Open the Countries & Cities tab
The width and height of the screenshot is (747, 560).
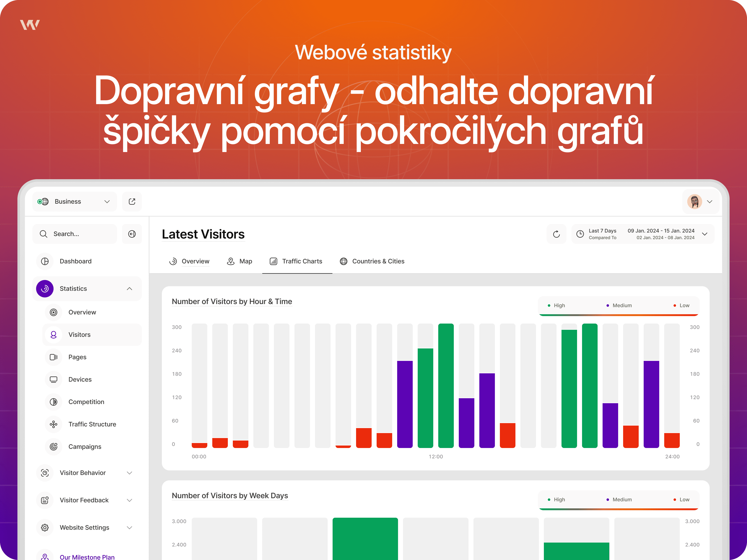(x=372, y=261)
